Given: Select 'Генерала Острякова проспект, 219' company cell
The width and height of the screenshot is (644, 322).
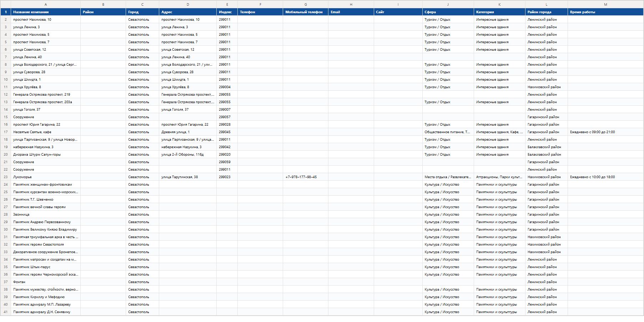Looking at the screenshot, I should [46, 95].
